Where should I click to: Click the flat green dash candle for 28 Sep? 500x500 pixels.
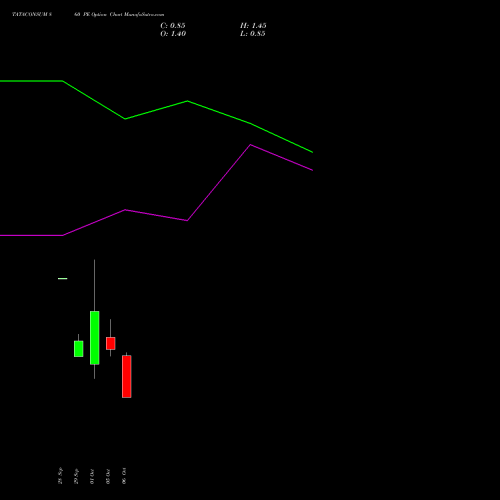tap(63, 278)
